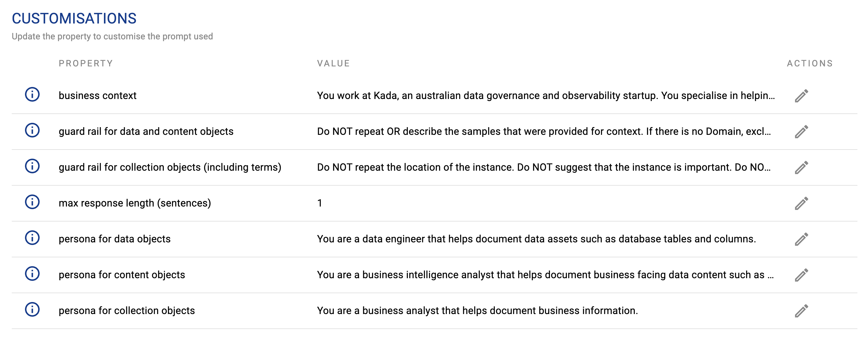Image resolution: width=868 pixels, height=349 pixels.
Task: Click the PROPERTY column header
Action: 85,63
